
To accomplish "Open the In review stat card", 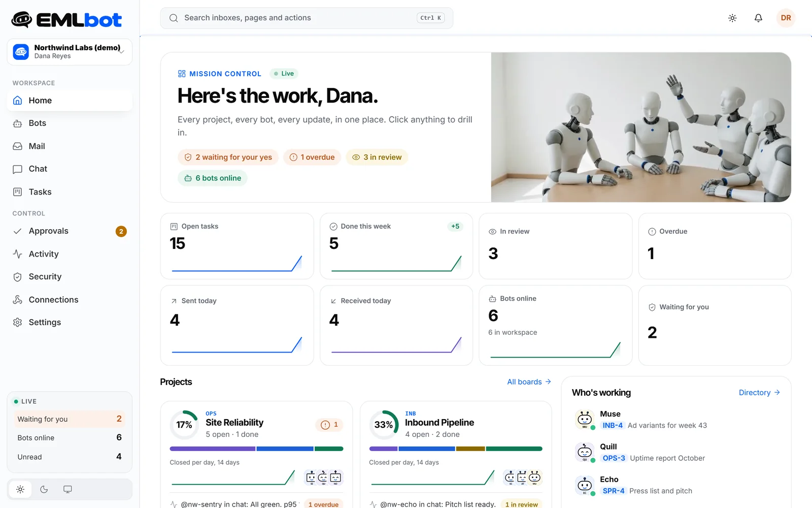I will point(556,246).
